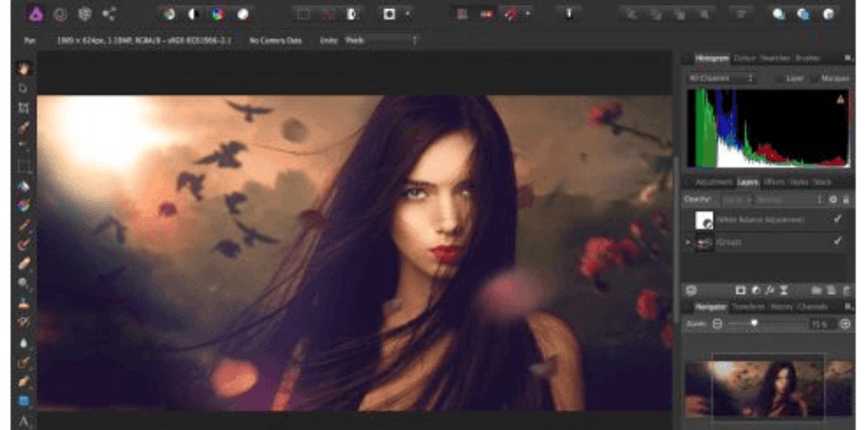Apply Auto Levels from toolbar
868x430 pixels.
tap(167, 14)
